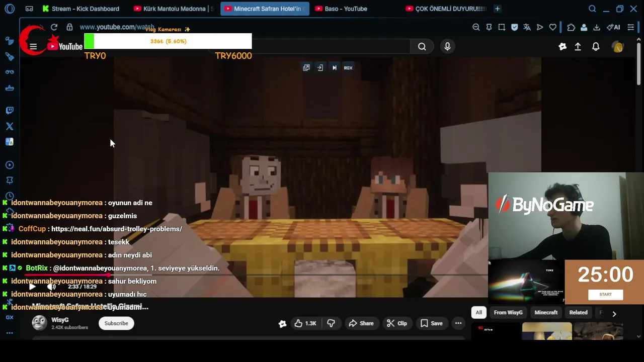The width and height of the screenshot is (644, 362).
Task: Dislike the video with thumbs-down
Action: coord(331,323)
